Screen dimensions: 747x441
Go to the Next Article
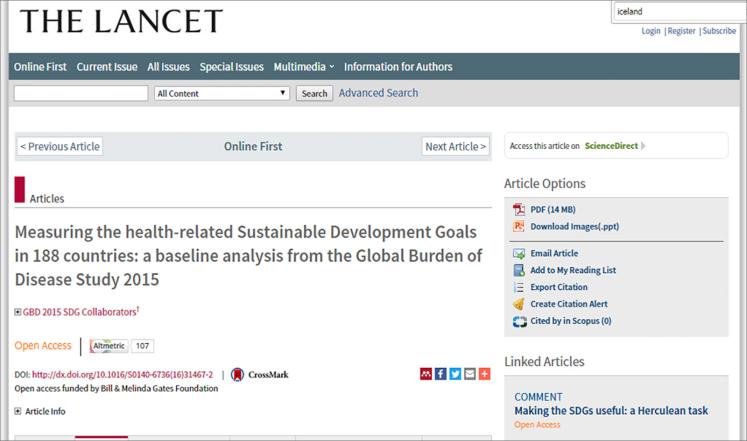coord(455,147)
